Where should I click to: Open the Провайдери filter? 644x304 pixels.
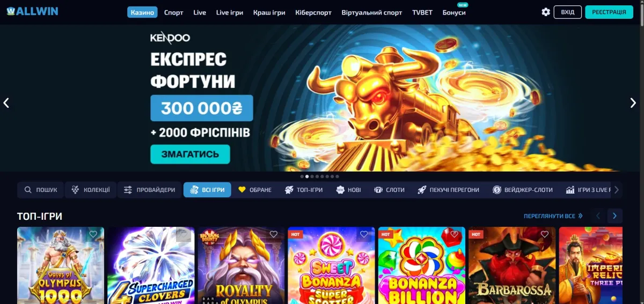tap(149, 190)
